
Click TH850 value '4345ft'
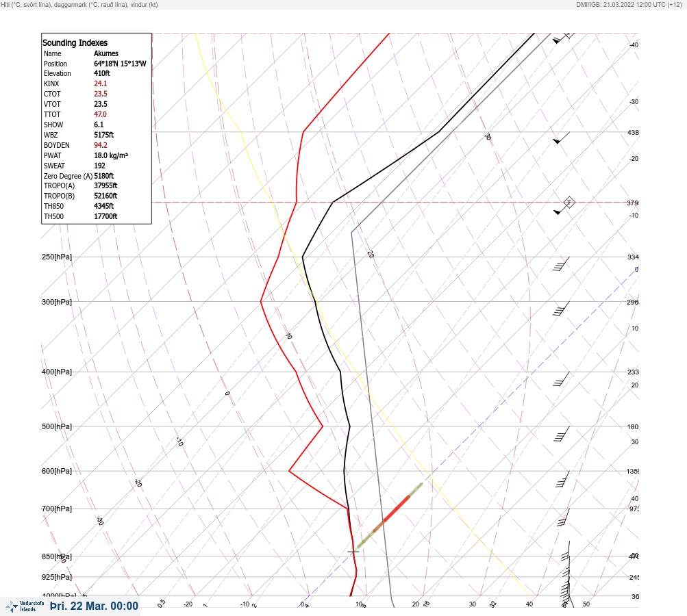[104, 206]
